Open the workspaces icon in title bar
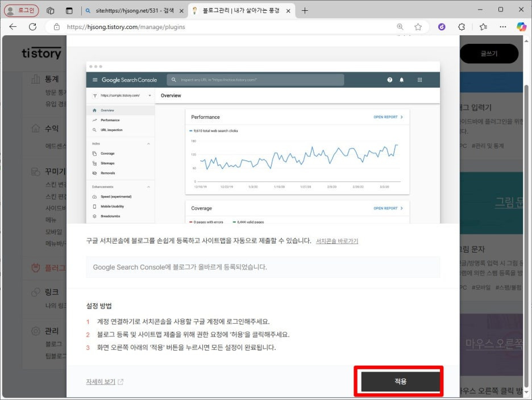Viewport: 532px width, 400px height. [x=51, y=11]
